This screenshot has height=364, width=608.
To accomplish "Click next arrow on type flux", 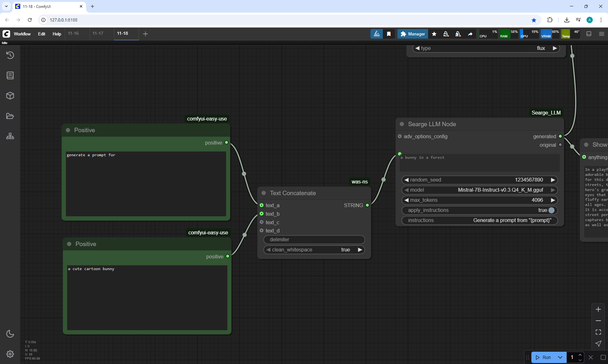I will click(x=554, y=48).
